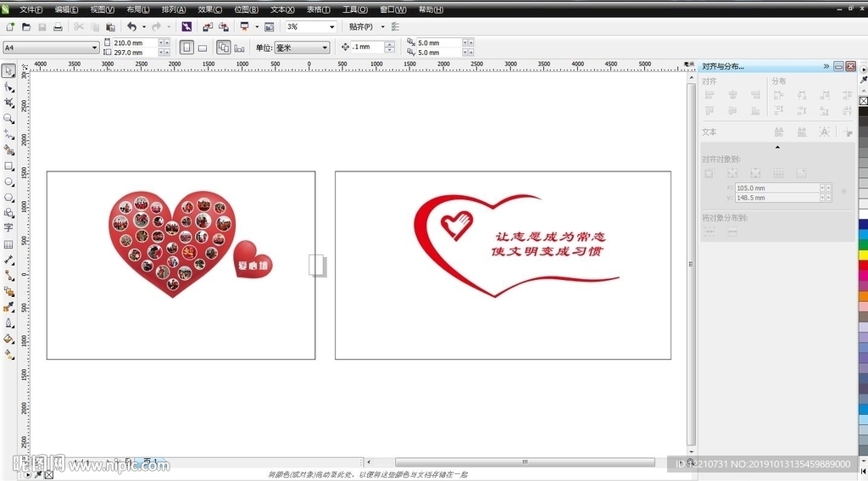The width and height of the screenshot is (868, 481).
Task: Switch page to portrait orientation
Action: (x=186, y=48)
